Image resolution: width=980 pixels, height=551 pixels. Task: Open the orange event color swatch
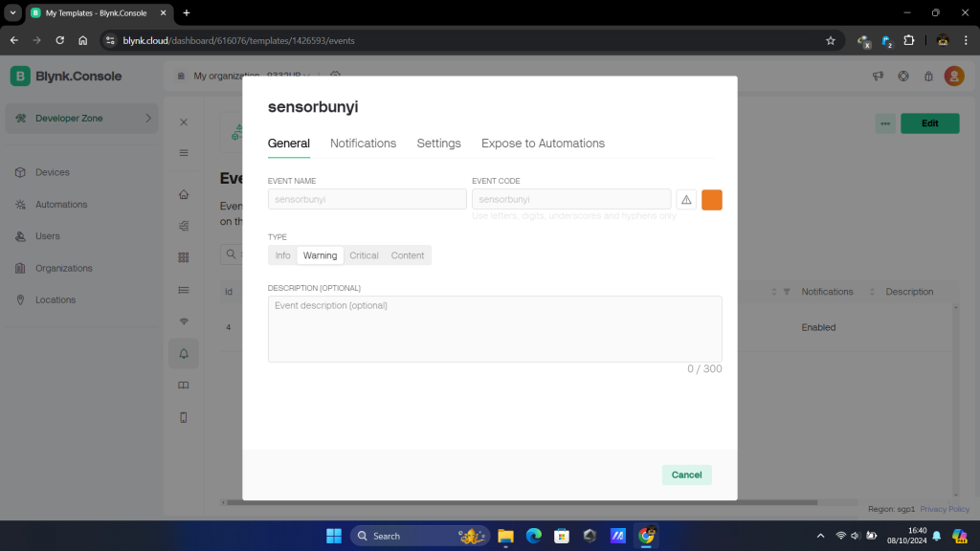(x=712, y=199)
